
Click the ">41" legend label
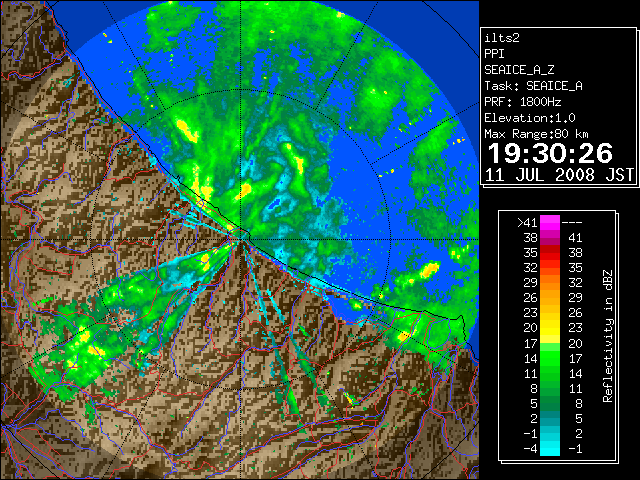527,223
